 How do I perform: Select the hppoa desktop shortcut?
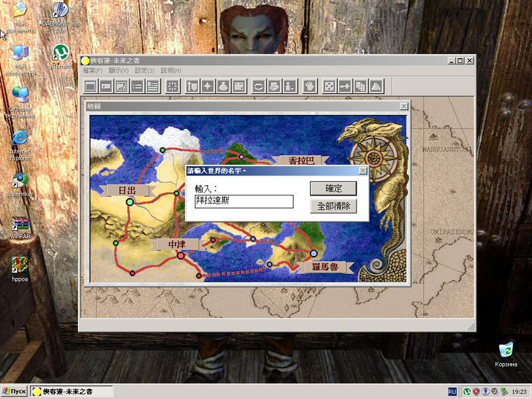pos(20,270)
